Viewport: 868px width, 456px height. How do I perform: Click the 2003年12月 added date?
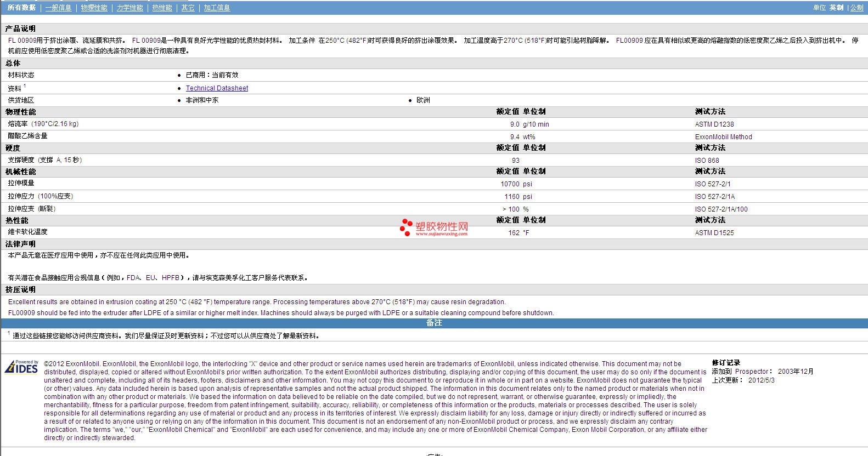(796, 371)
